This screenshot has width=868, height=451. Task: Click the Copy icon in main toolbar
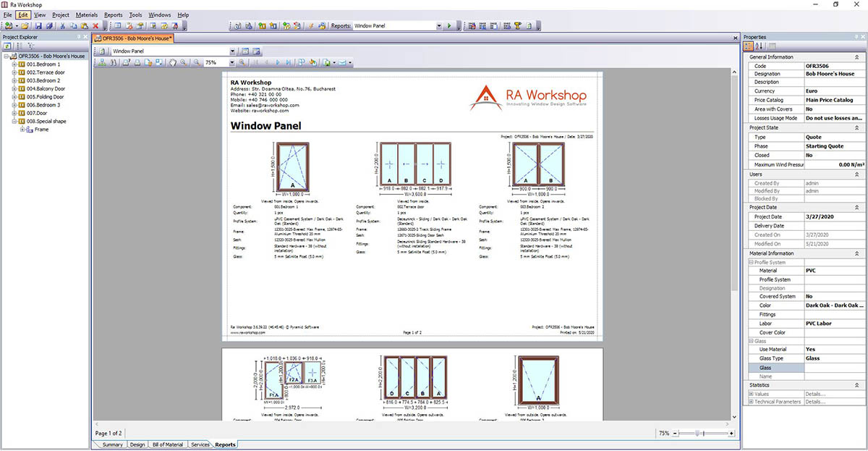coord(74,26)
